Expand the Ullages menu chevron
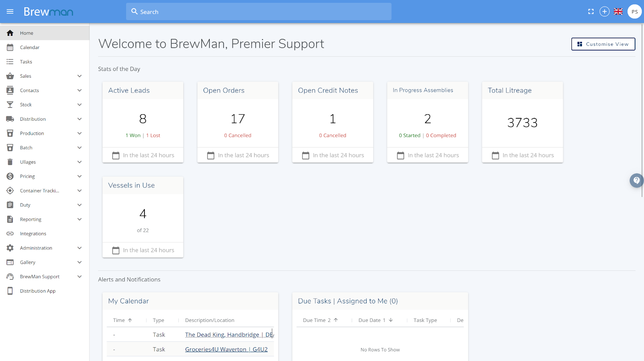This screenshot has width=644, height=361. [x=80, y=162]
